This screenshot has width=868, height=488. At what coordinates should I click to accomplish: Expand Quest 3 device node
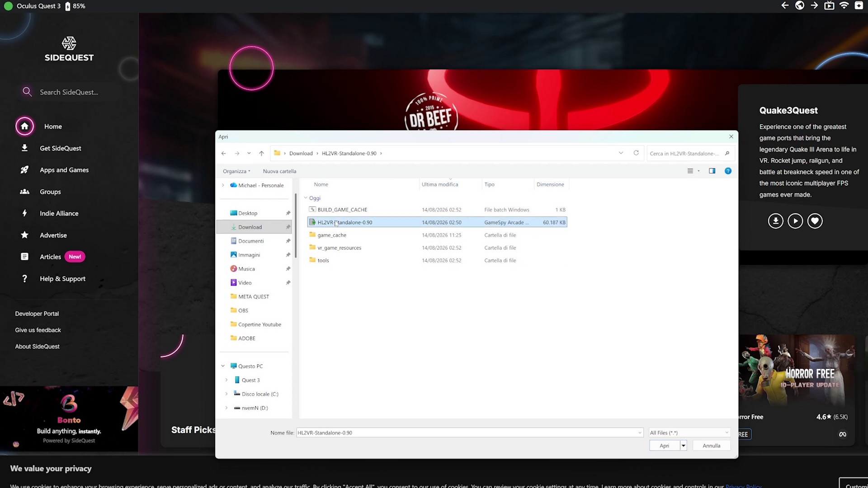pyautogui.click(x=226, y=380)
